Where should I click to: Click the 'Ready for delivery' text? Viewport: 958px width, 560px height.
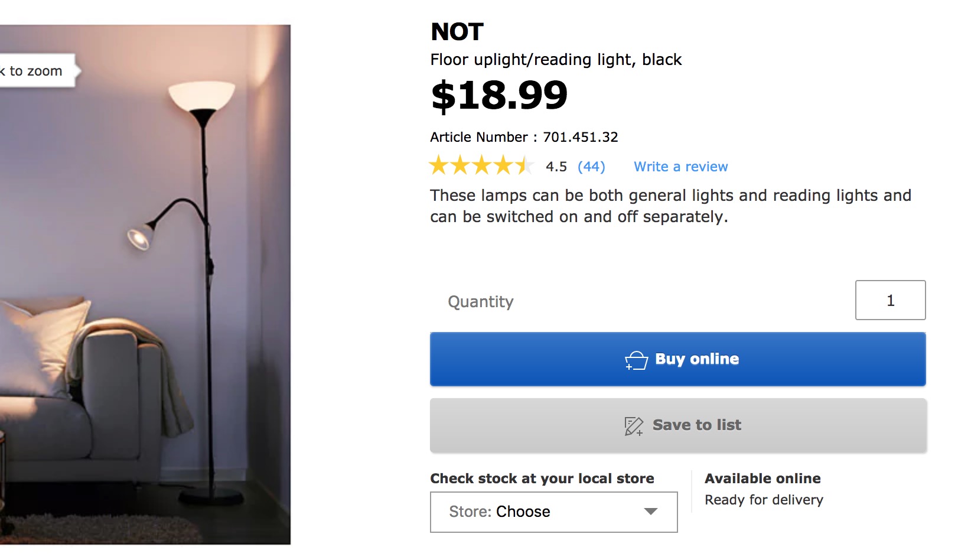(x=763, y=500)
